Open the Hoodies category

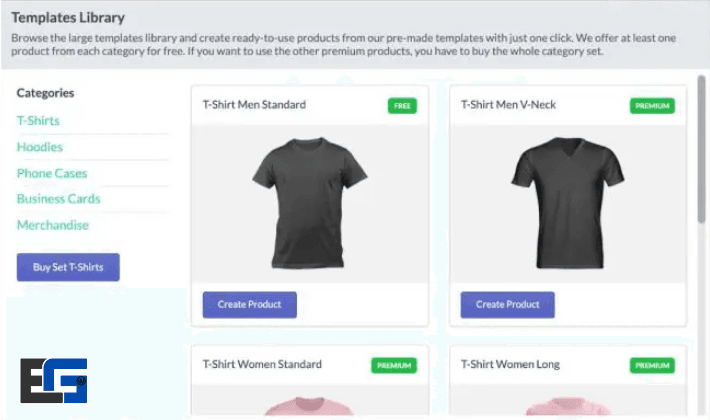[x=40, y=147]
